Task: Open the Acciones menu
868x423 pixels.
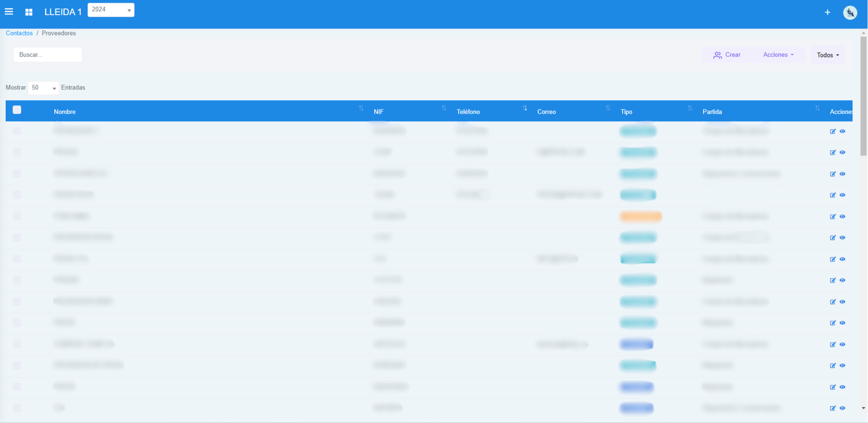Action: [x=778, y=55]
